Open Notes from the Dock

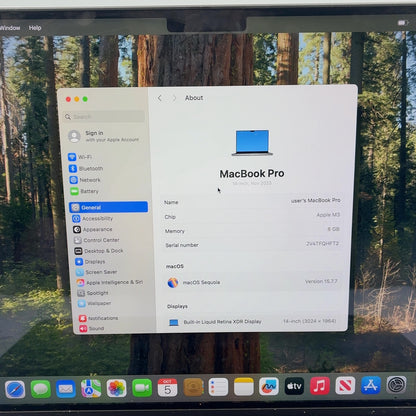[244, 387]
